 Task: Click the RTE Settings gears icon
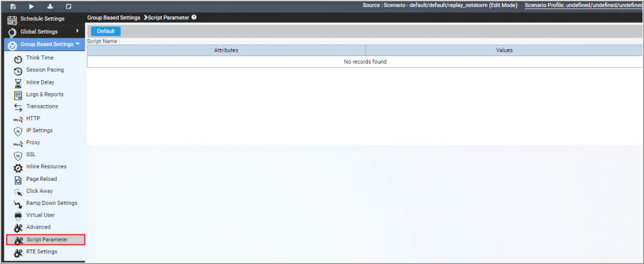coord(18,253)
